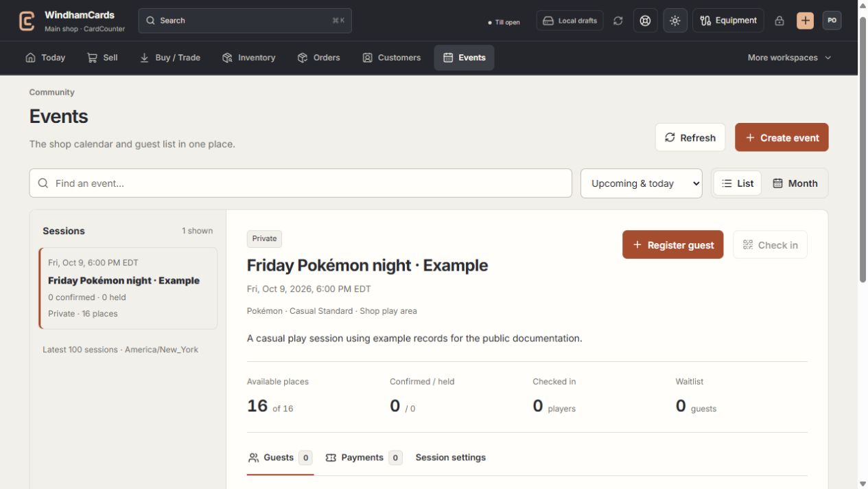Switch to List view

click(738, 183)
